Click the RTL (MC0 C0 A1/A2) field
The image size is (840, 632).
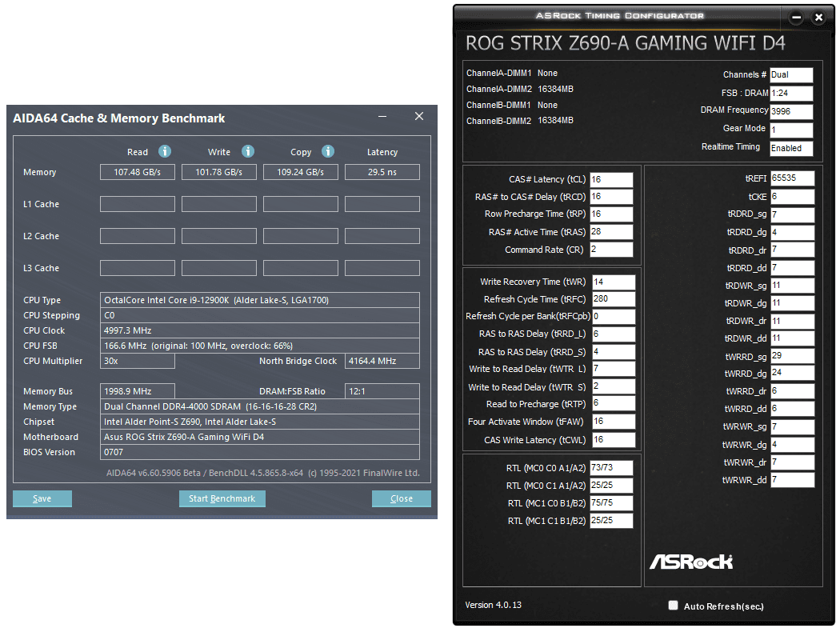pos(611,468)
